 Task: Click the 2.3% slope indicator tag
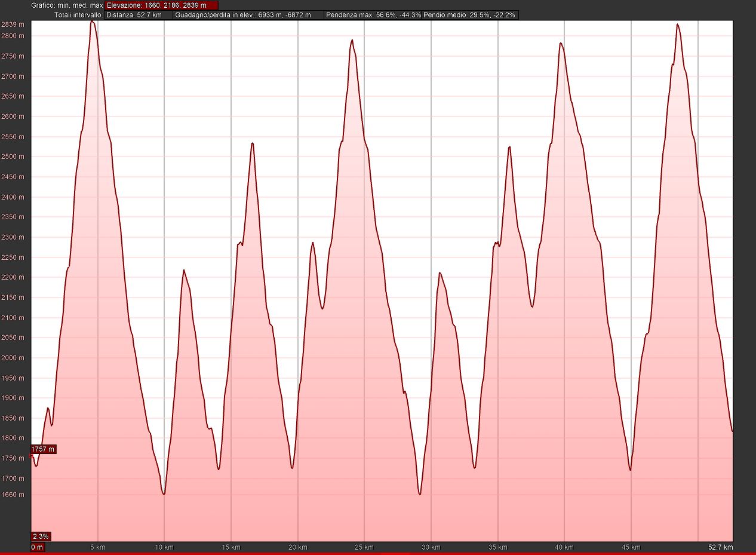pos(41,536)
